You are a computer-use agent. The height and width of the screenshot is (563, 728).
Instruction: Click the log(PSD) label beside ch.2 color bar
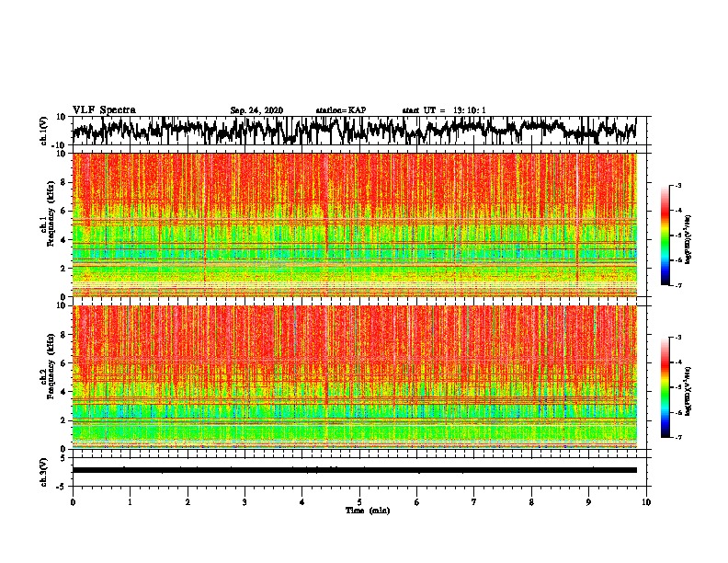(688, 391)
